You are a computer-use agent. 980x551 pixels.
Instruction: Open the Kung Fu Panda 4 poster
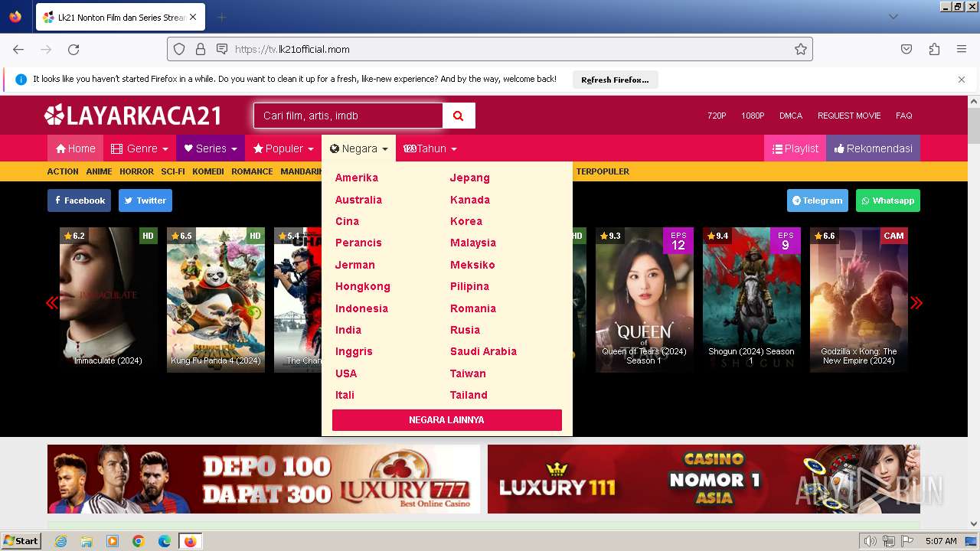216,300
